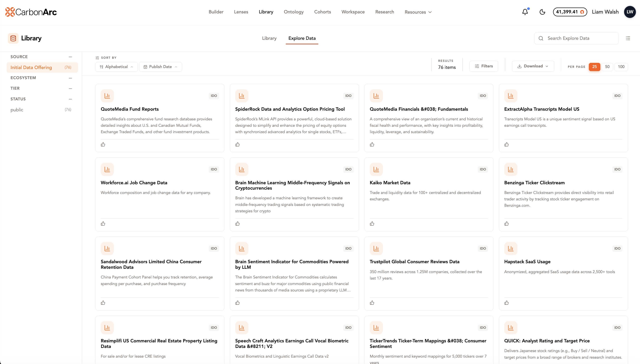
Task: Open the Publish Date sort dropdown
Action: coord(160,67)
